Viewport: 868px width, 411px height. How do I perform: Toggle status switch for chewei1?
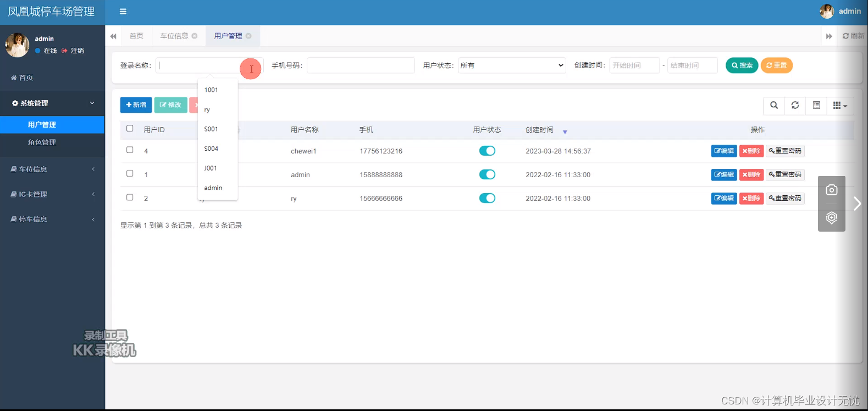point(487,151)
